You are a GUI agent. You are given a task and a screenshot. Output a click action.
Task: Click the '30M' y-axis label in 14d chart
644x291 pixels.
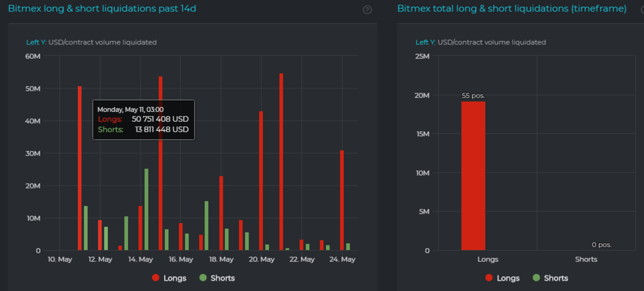coord(33,153)
